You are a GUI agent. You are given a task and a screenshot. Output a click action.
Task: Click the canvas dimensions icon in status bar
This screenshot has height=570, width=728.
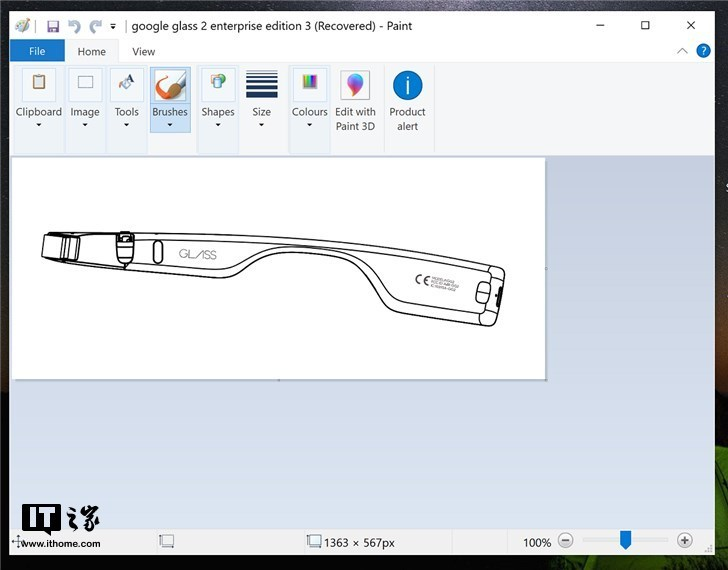313,541
